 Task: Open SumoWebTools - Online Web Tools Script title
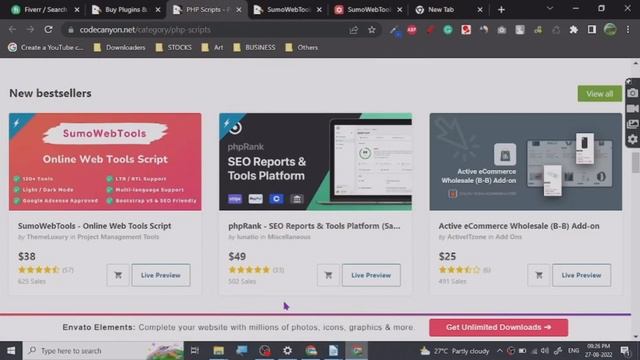click(94, 226)
